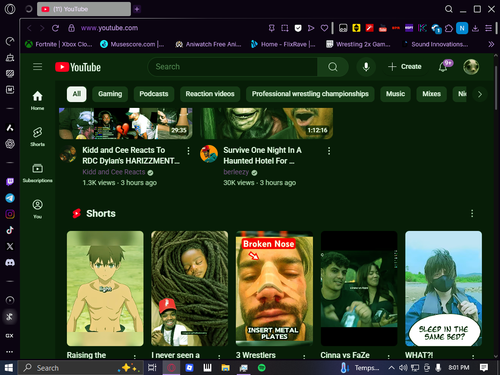500x375 pixels.
Task: Click the www.youtube.com address bar
Action: coord(109,28)
